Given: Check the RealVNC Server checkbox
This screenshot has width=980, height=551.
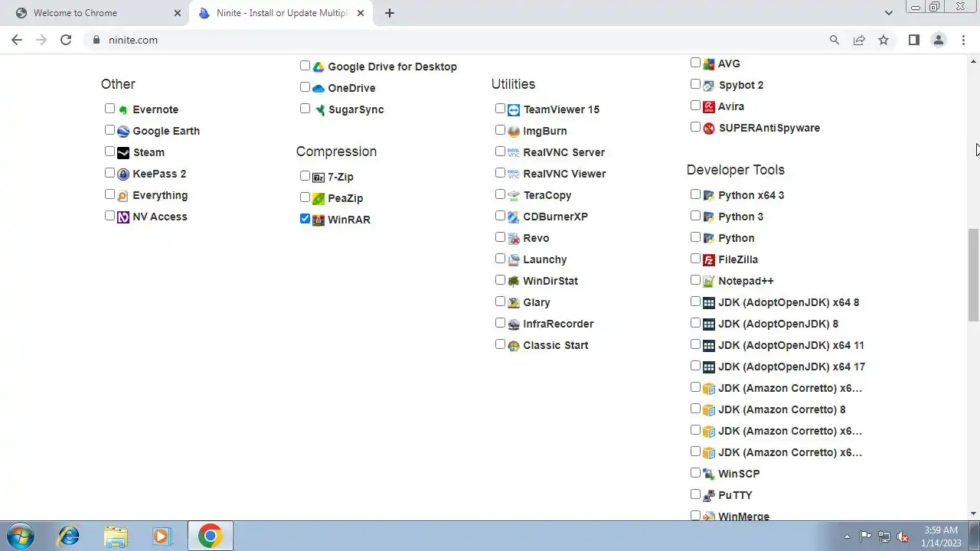Looking at the screenshot, I should click(x=500, y=152).
